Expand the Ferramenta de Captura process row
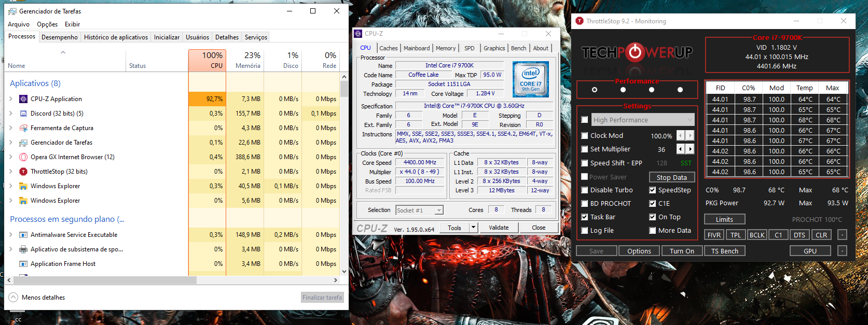Image resolution: width=868 pixels, height=325 pixels. [11, 128]
